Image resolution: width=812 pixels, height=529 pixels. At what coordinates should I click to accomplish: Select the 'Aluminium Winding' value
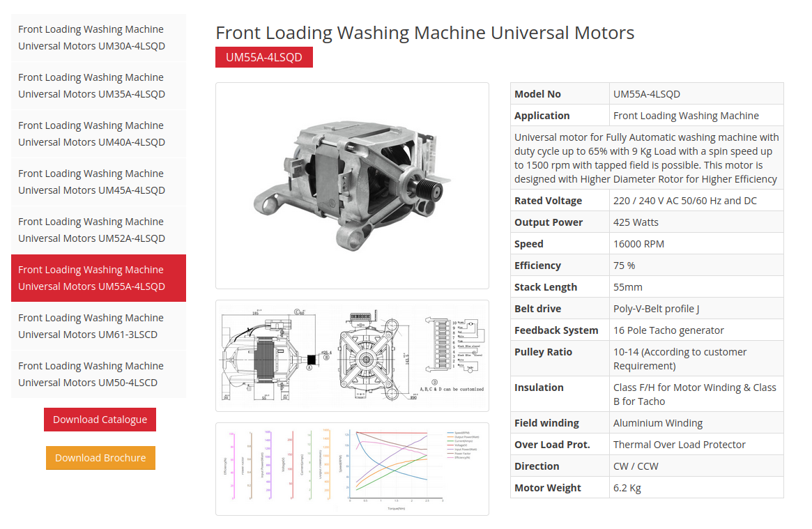click(658, 423)
